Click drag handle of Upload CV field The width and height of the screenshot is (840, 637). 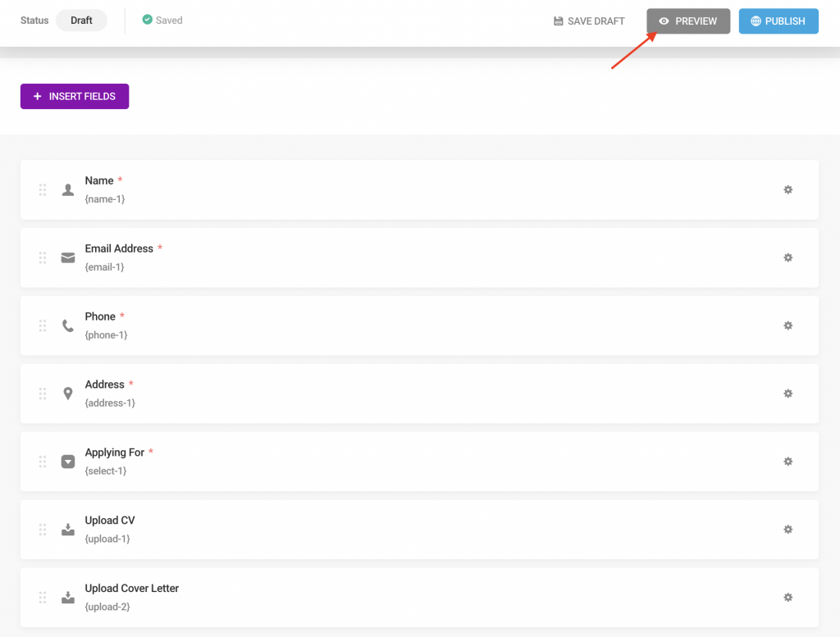click(x=43, y=530)
